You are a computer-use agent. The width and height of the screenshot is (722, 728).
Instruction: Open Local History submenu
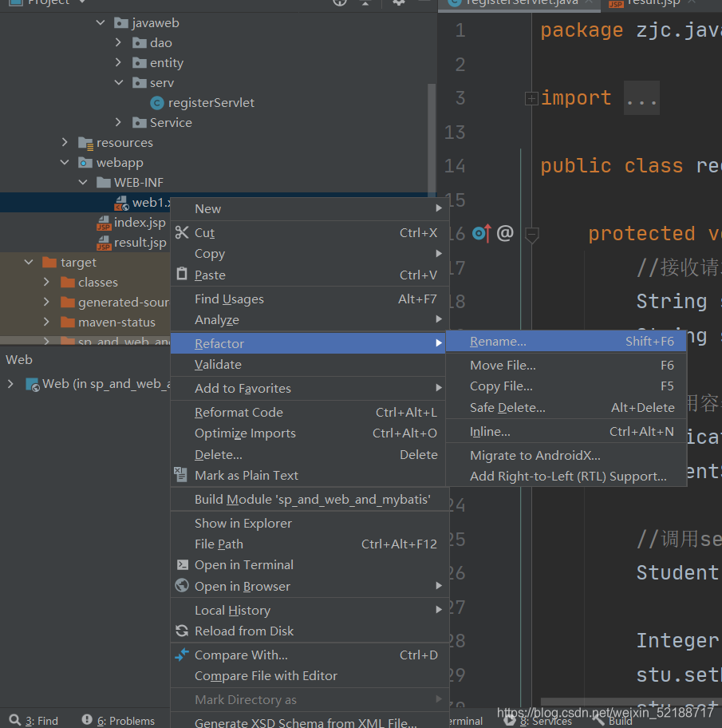(310, 610)
